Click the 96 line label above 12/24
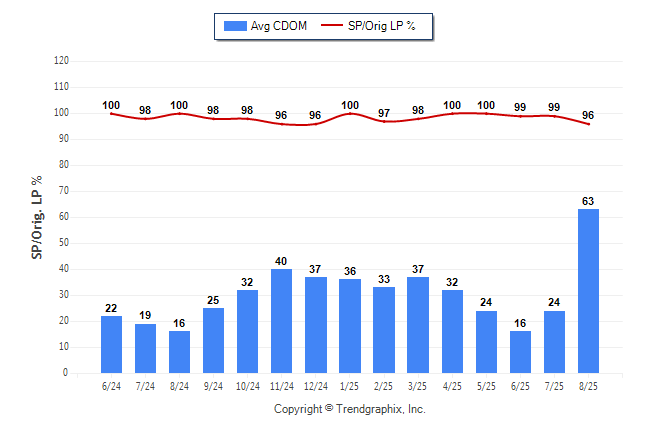Image resolution: width=646 pixels, height=434 pixels. tap(315, 115)
